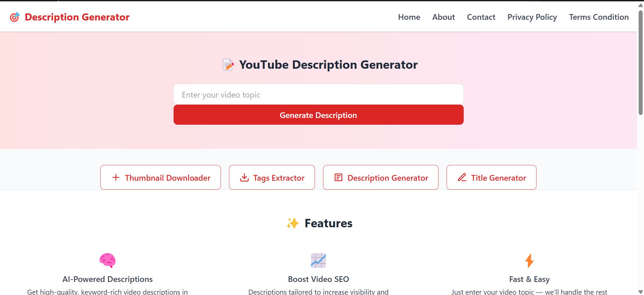Click the pencil icon on Title Generator

[462, 177]
